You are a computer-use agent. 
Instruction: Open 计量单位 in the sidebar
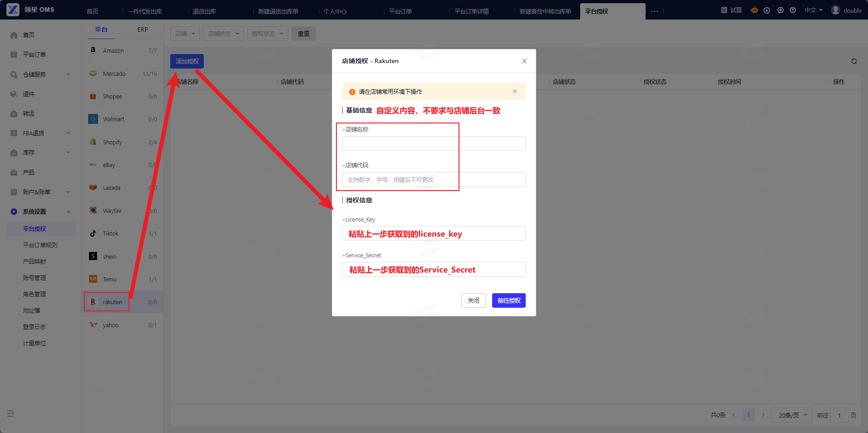point(35,343)
